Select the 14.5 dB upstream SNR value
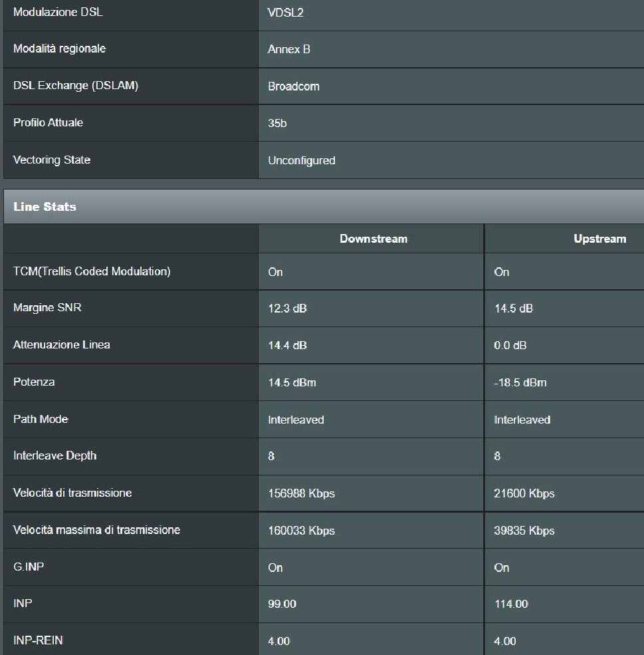 click(x=513, y=309)
